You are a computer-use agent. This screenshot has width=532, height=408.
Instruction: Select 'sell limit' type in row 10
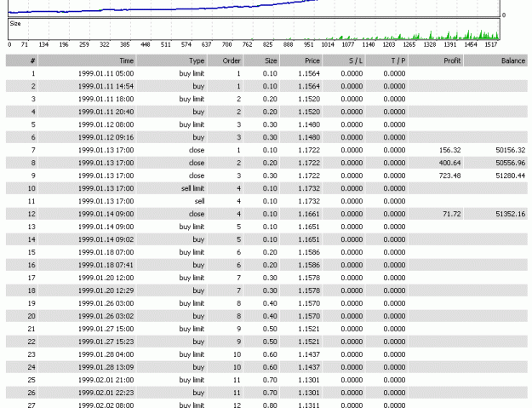(192, 188)
